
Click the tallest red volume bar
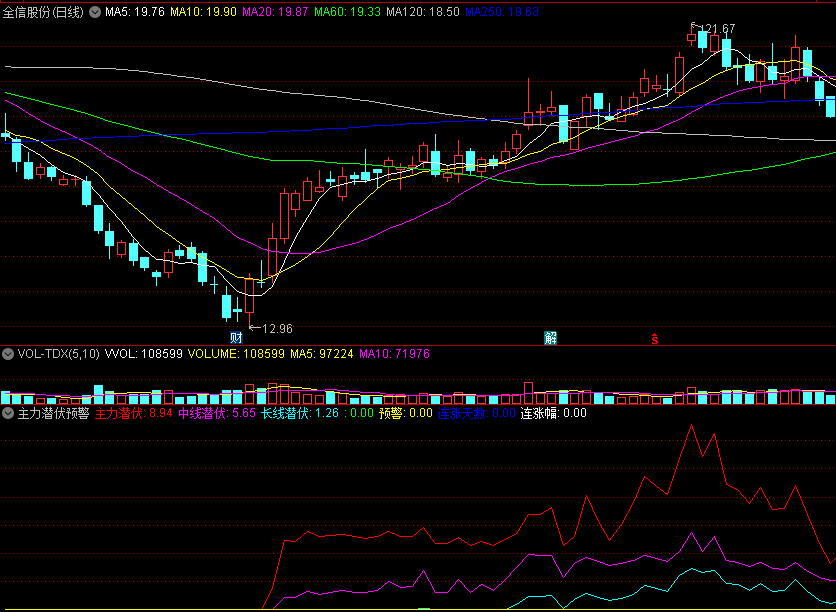[528, 393]
